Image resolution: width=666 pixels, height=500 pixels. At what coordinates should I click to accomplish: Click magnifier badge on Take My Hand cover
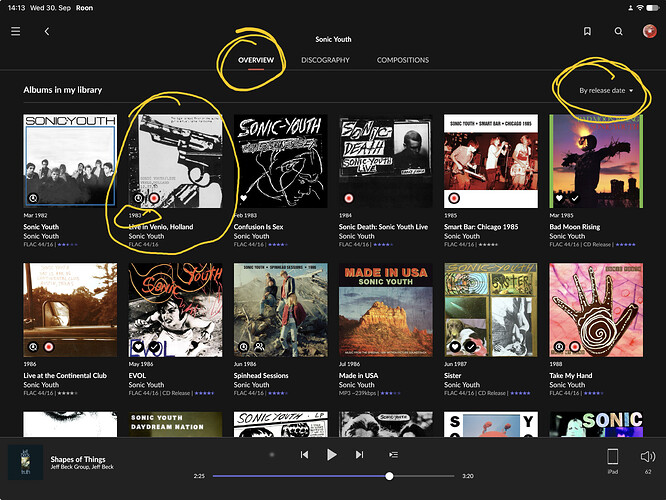click(x=559, y=347)
